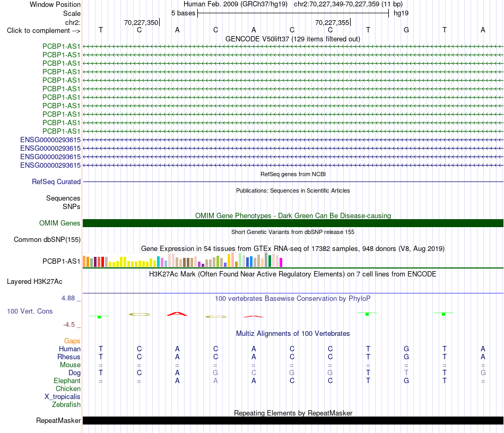Click the magenta bar ending the GTEx chart
Viewport: 504px width, 433px height.
coord(281,262)
